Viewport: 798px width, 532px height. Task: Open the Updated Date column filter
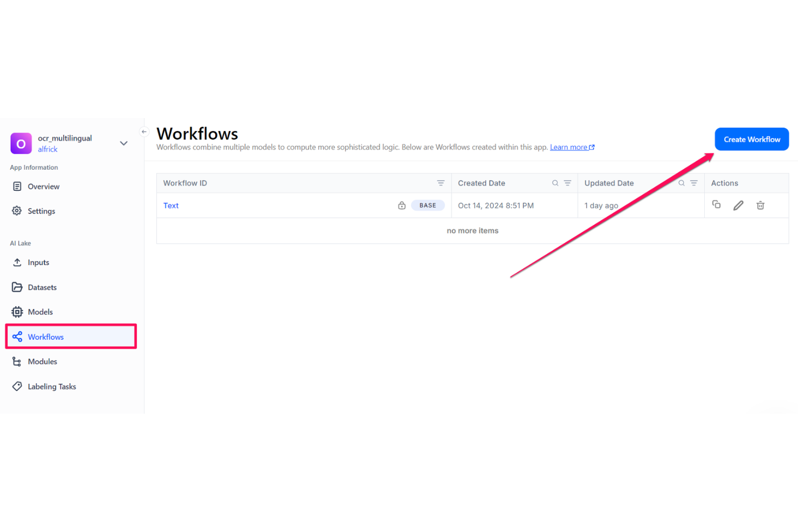[694, 183]
